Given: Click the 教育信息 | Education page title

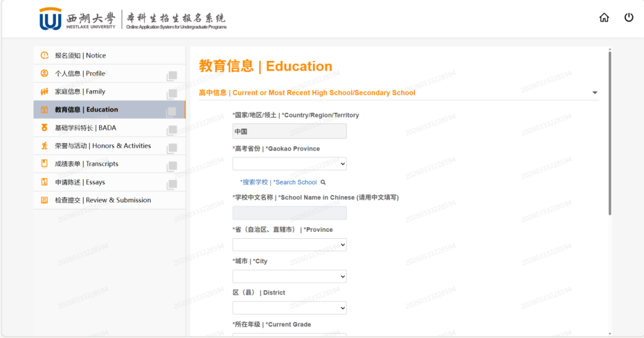Looking at the screenshot, I should [266, 66].
